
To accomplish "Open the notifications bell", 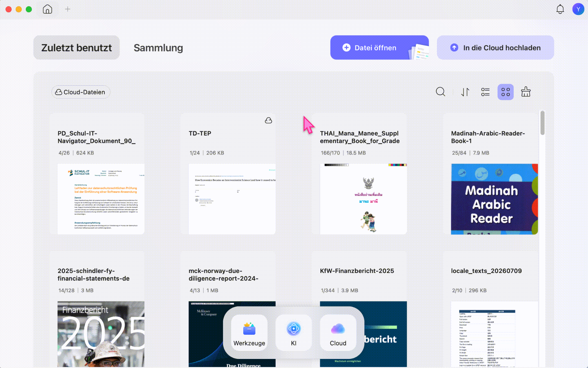I will click(x=560, y=9).
